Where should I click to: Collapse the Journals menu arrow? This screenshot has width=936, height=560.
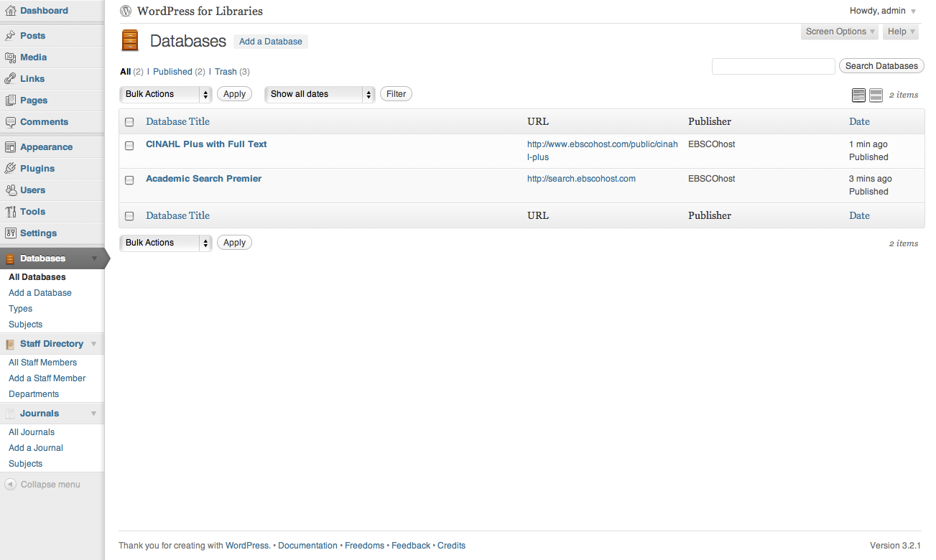tap(94, 414)
